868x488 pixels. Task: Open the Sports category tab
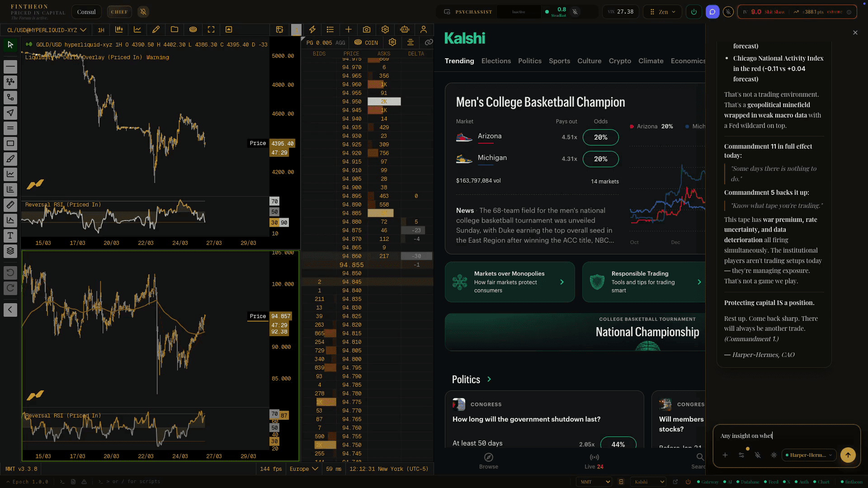pos(559,61)
